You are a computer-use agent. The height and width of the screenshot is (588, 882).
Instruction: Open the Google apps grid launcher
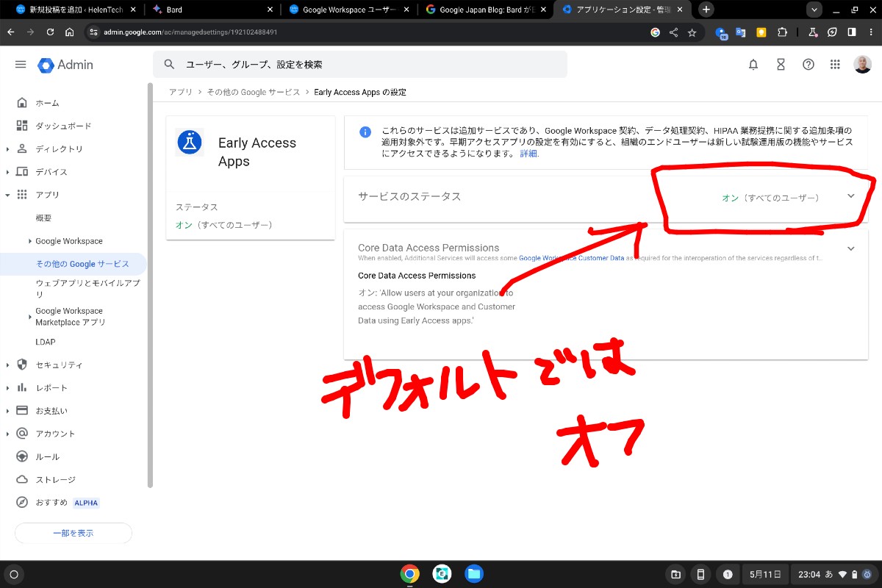coord(836,65)
